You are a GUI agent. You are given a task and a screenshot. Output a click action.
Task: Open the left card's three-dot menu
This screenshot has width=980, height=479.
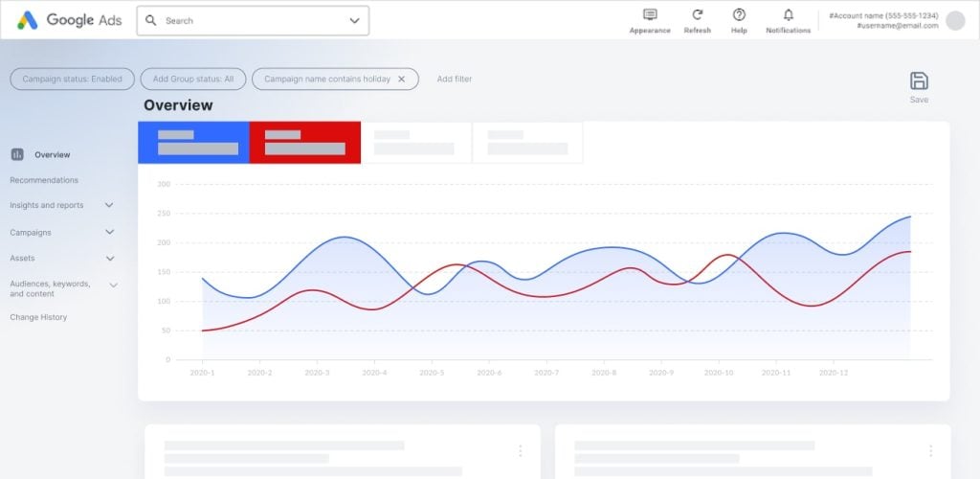click(x=520, y=451)
